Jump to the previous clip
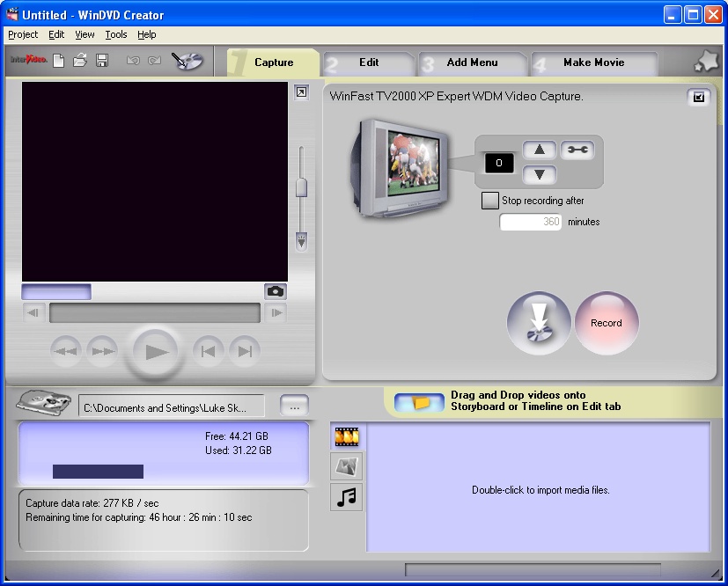The height and width of the screenshot is (586, 728). click(208, 351)
